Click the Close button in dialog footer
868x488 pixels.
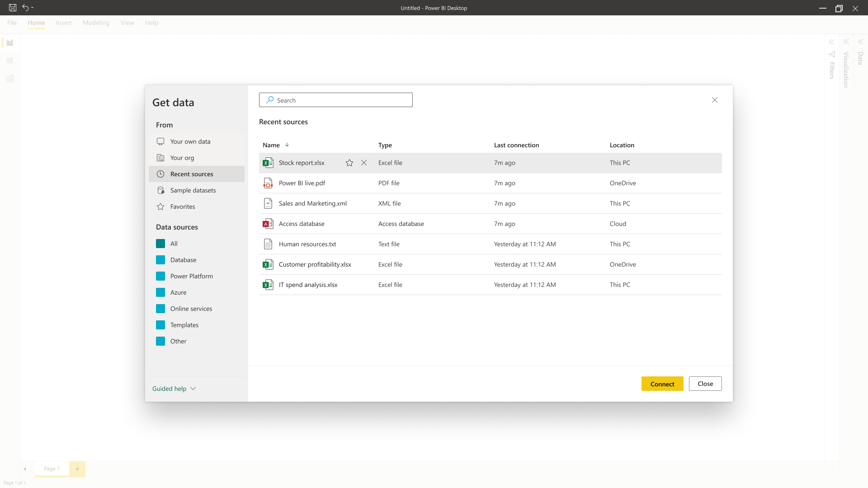(705, 384)
